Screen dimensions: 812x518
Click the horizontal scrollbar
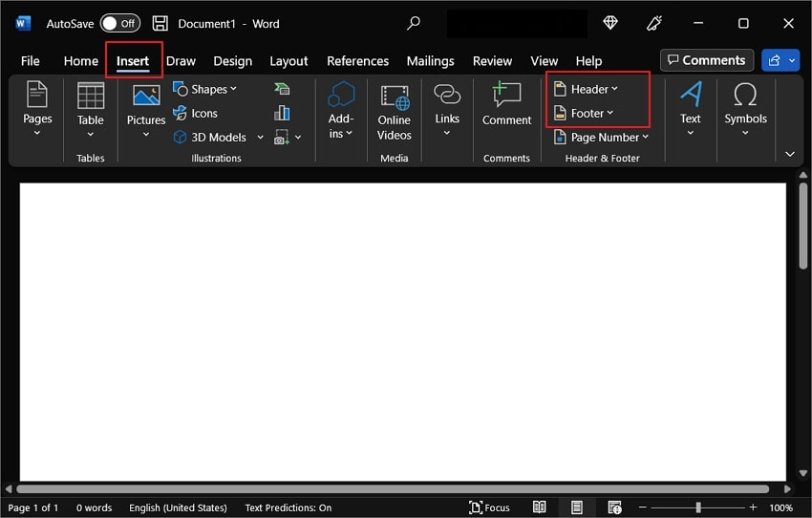393,489
